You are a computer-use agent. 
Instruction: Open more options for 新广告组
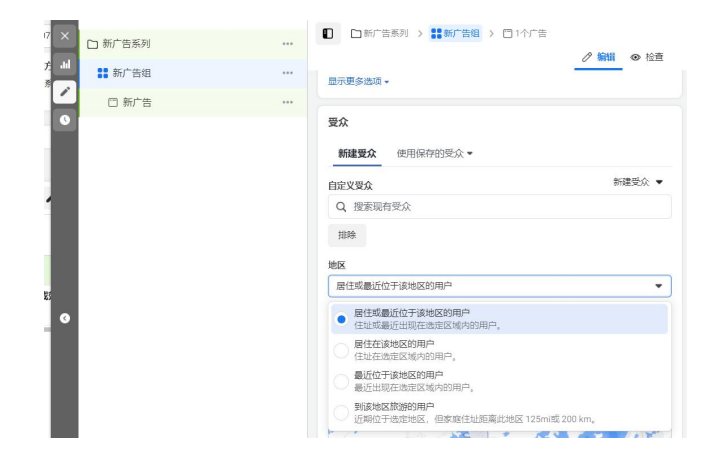point(288,73)
